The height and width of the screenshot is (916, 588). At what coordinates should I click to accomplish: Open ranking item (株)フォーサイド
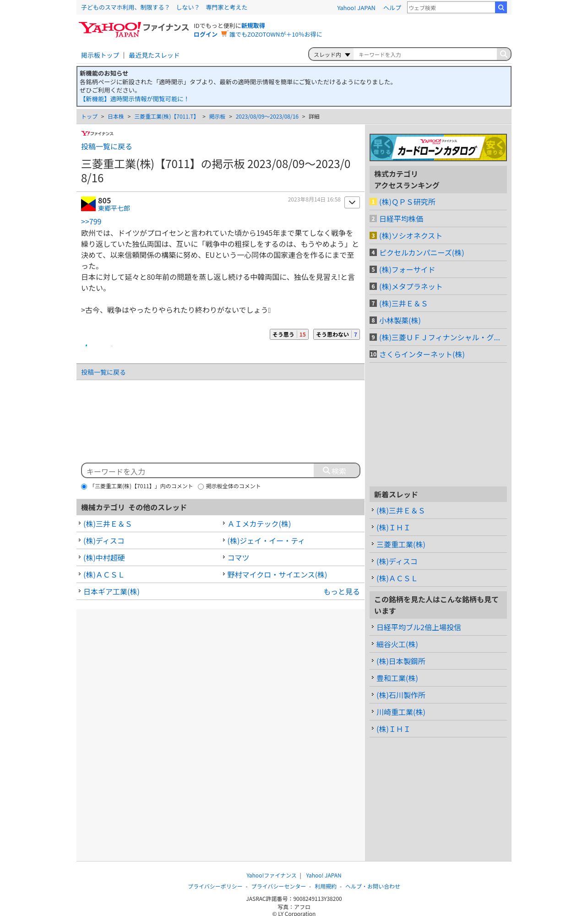click(x=407, y=270)
